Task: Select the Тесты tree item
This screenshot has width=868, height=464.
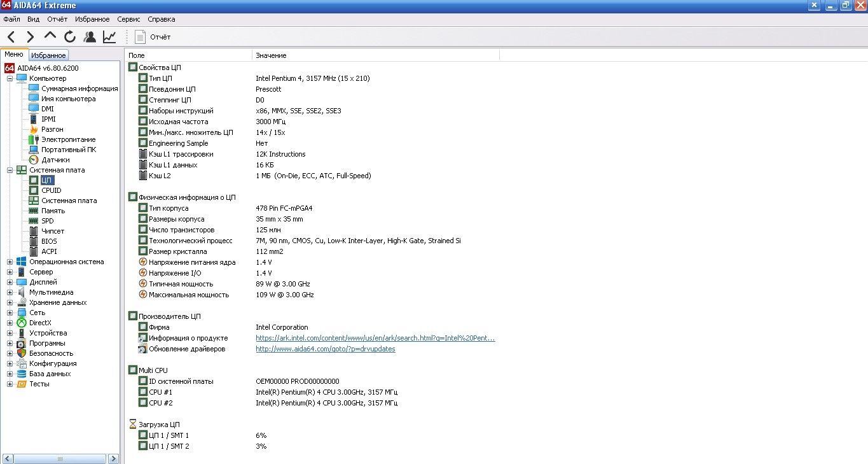Action: tap(39, 384)
